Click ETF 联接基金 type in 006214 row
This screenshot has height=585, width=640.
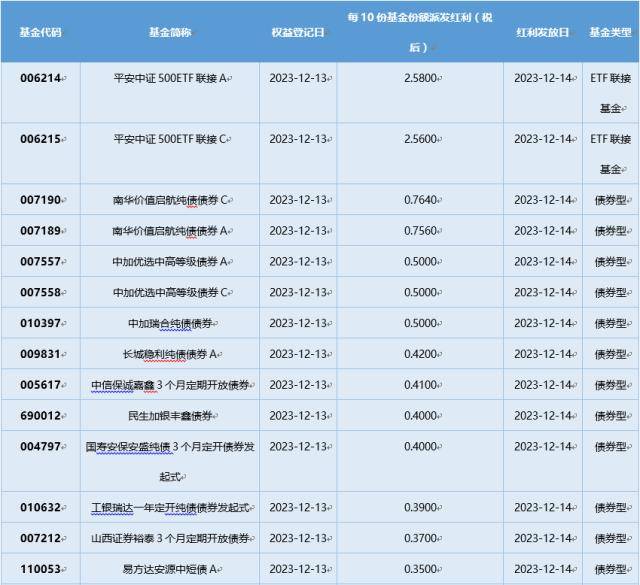(x=611, y=93)
